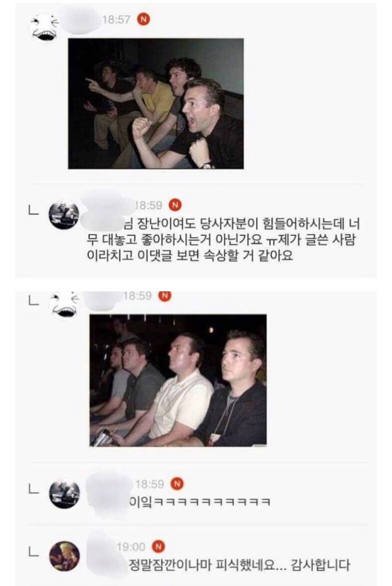
Task: Click the N badge next to 19:00
Action: click(x=158, y=547)
